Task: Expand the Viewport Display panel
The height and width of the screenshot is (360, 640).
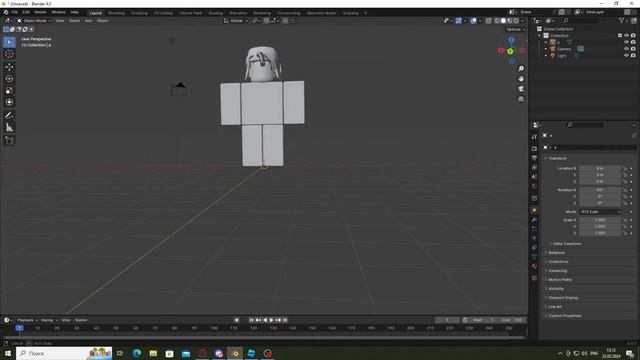Action: pos(563,298)
